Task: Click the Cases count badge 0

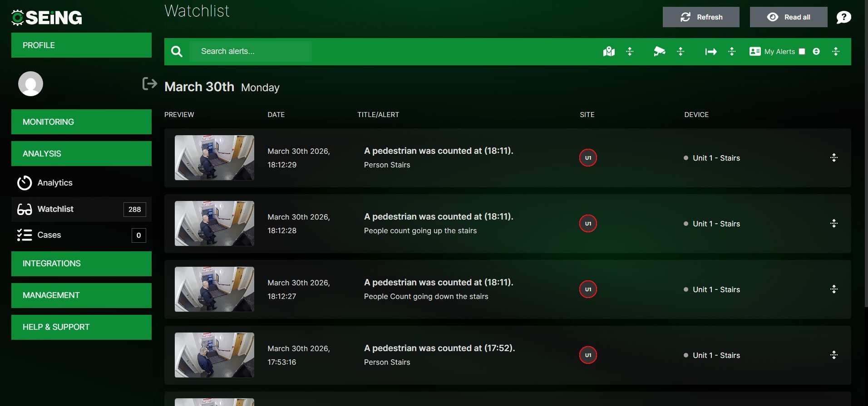Action: 139,235
